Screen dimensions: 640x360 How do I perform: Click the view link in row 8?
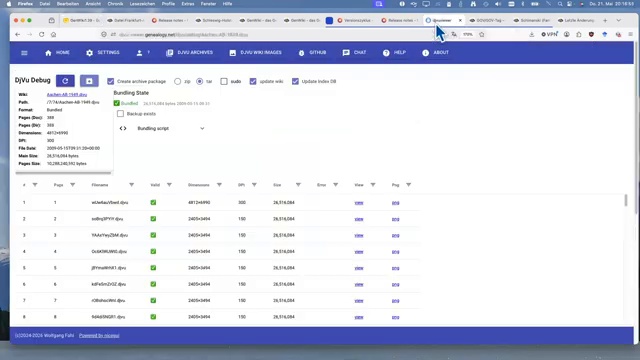click(359, 317)
